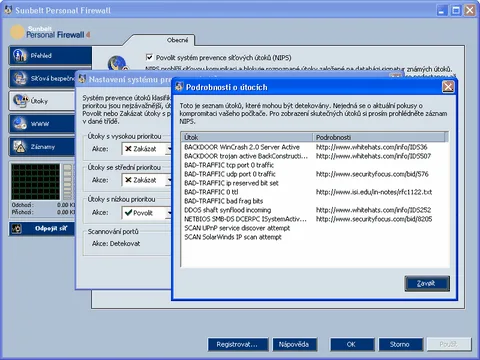Open the high priority attacks Zakázat dropdown
The height and width of the screenshot is (360, 480).
pos(147,149)
